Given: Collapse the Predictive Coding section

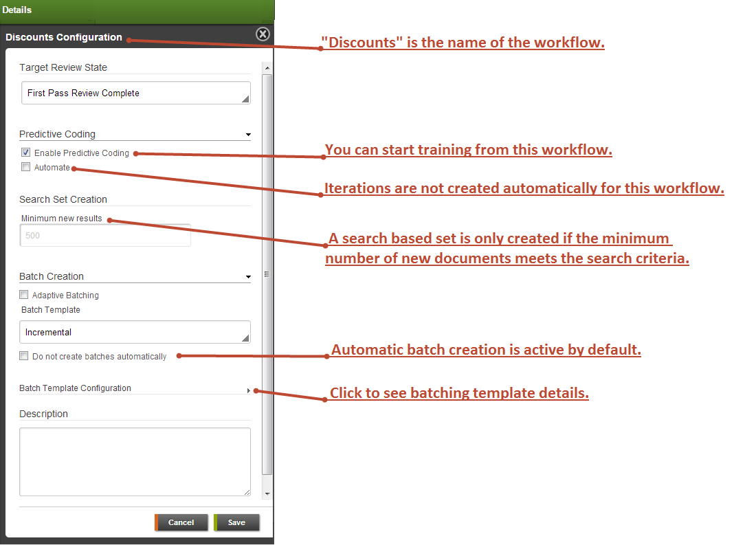Looking at the screenshot, I should (x=249, y=134).
